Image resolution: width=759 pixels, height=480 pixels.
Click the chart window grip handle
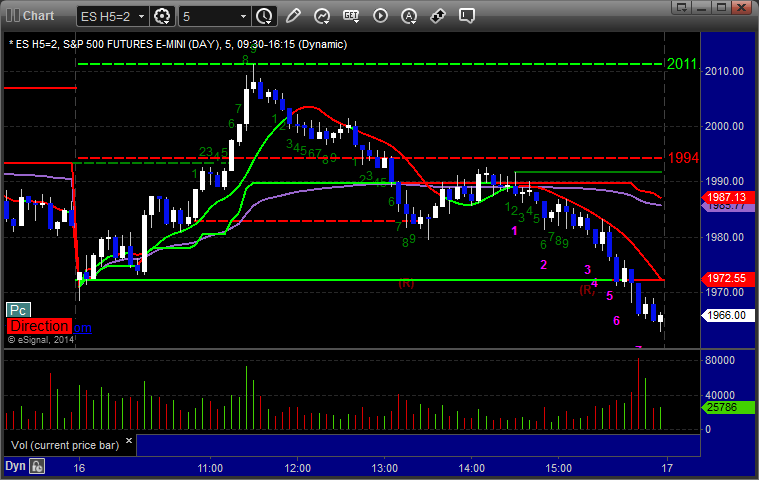(12, 15)
